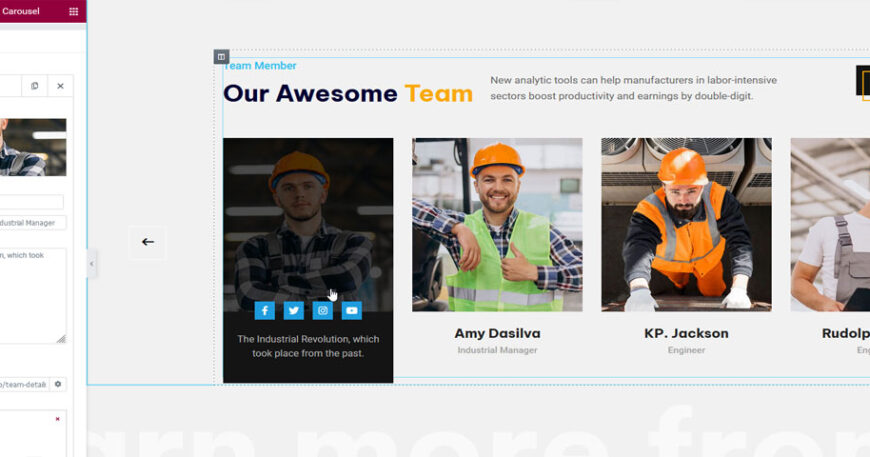The width and height of the screenshot is (870, 457).
Task: Click the team-details URL input field
Action: click(x=23, y=384)
